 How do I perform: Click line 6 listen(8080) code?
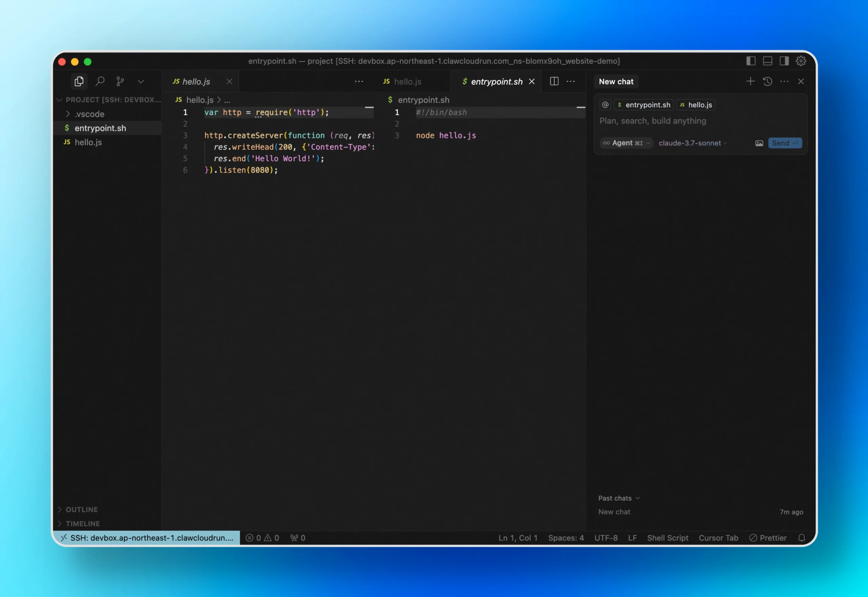pos(241,170)
